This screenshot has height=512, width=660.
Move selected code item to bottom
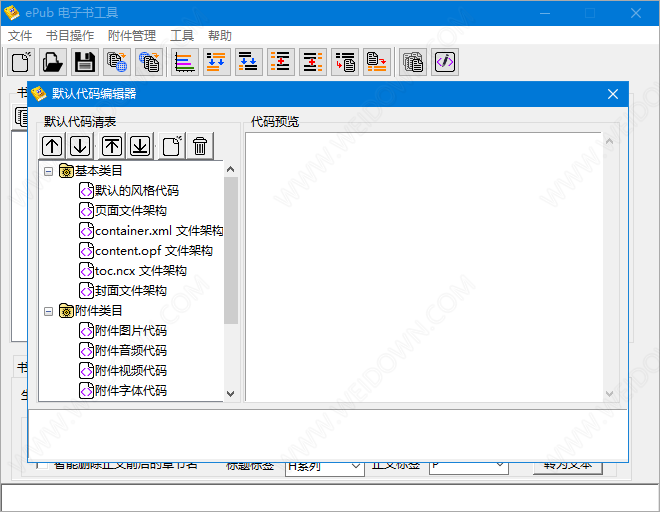pyautogui.click(x=140, y=146)
